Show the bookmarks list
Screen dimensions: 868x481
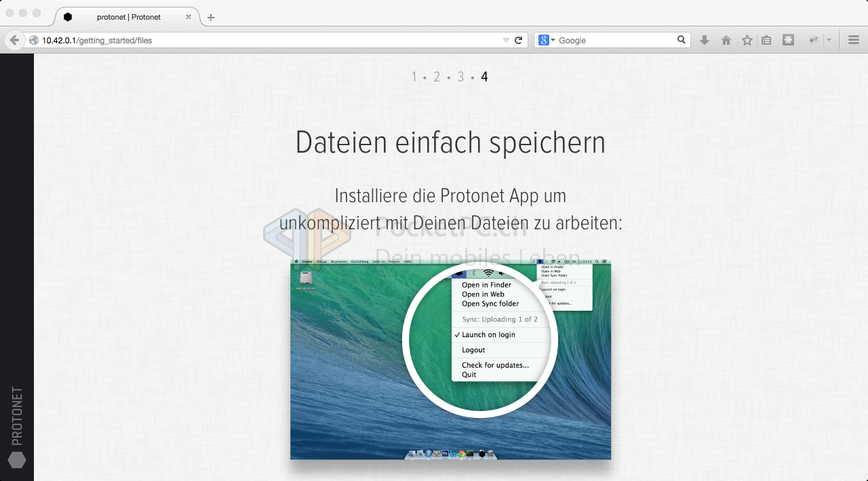[766, 40]
